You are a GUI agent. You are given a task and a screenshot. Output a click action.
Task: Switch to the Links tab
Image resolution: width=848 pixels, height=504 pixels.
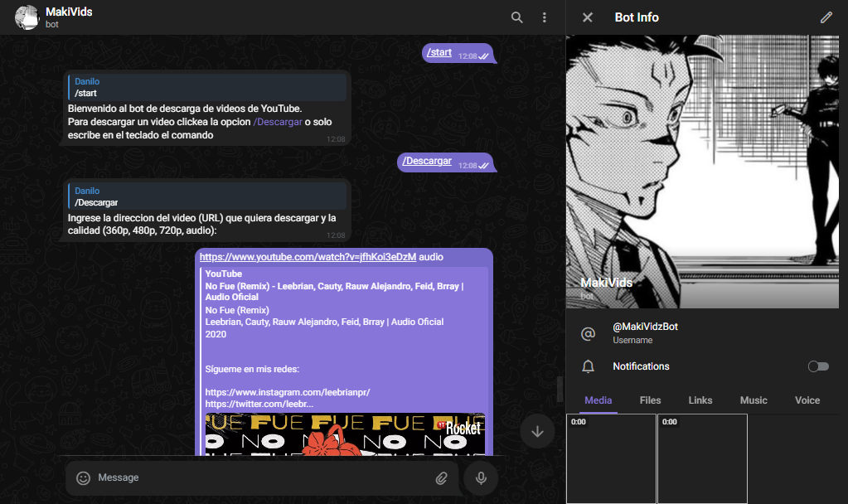tap(700, 400)
